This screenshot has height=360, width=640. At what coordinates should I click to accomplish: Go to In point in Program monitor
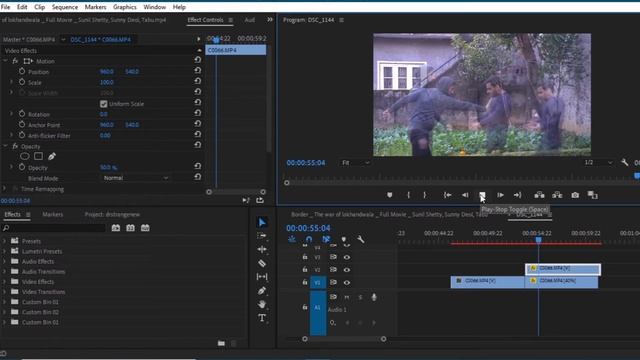(x=447, y=195)
